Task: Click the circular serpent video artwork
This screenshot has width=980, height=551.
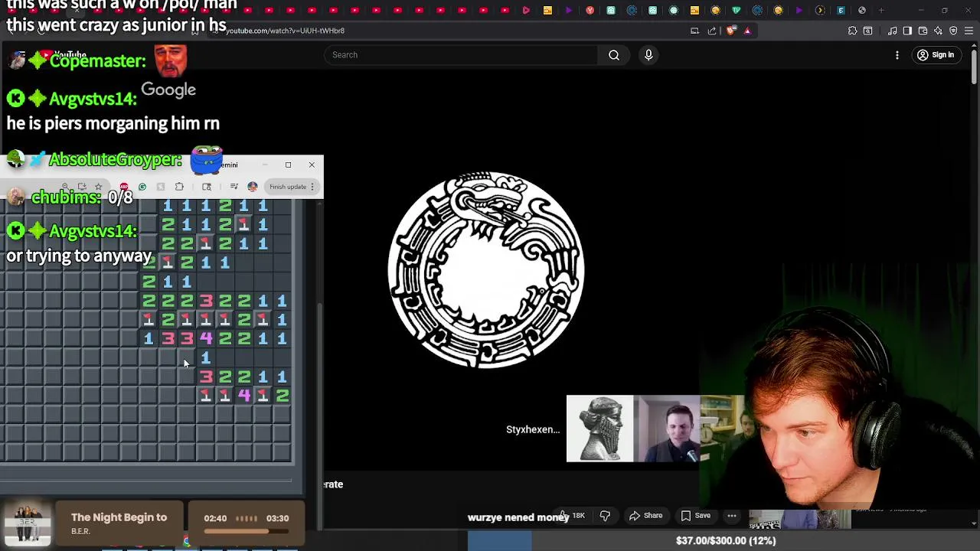Action: pyautogui.click(x=486, y=270)
